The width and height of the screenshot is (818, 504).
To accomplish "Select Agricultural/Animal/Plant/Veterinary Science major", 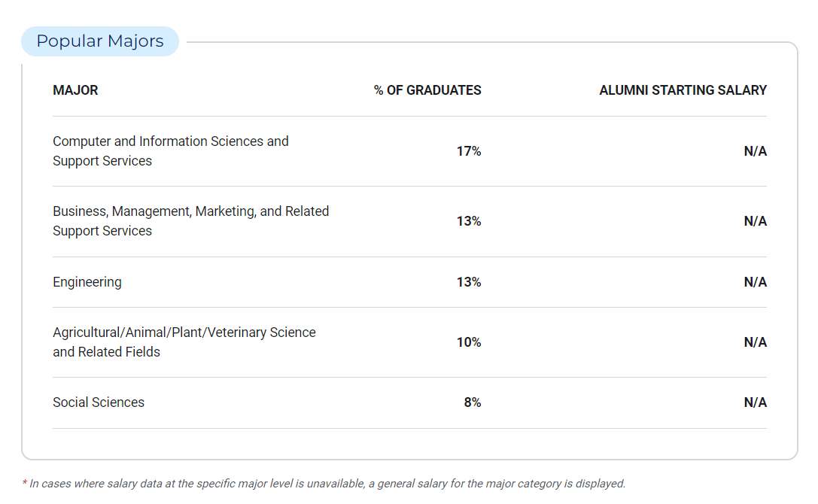I will pyautogui.click(x=184, y=342).
